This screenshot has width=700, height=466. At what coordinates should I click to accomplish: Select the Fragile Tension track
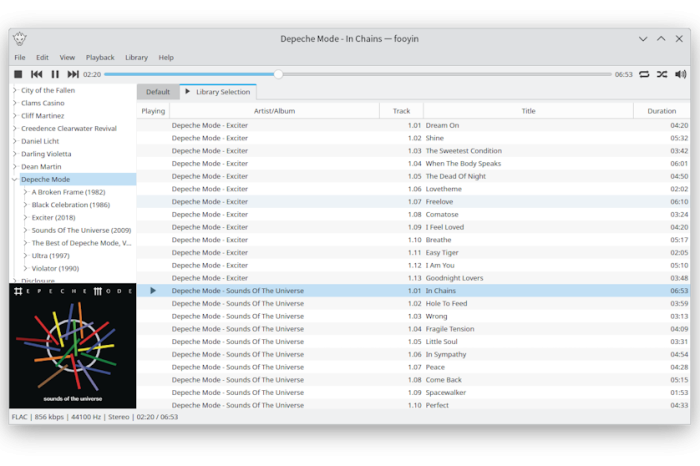pyautogui.click(x=413, y=329)
